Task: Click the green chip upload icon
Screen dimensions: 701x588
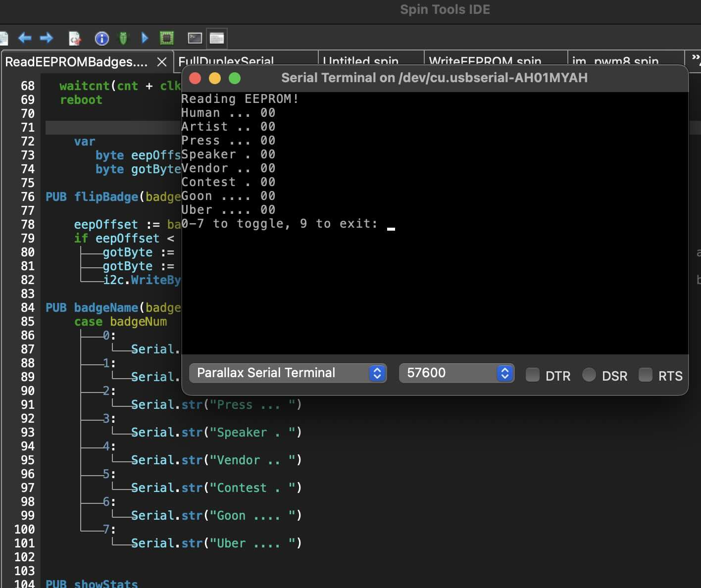Action: (x=167, y=38)
